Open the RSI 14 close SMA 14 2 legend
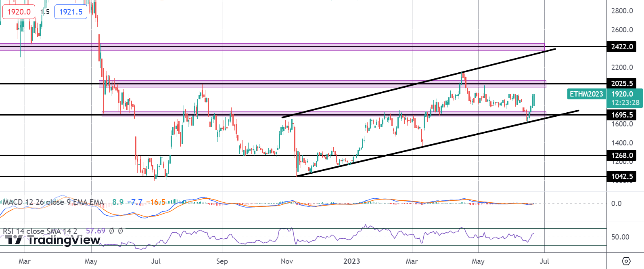Image resolution: width=644 pixels, height=269 pixels. (x=40, y=231)
